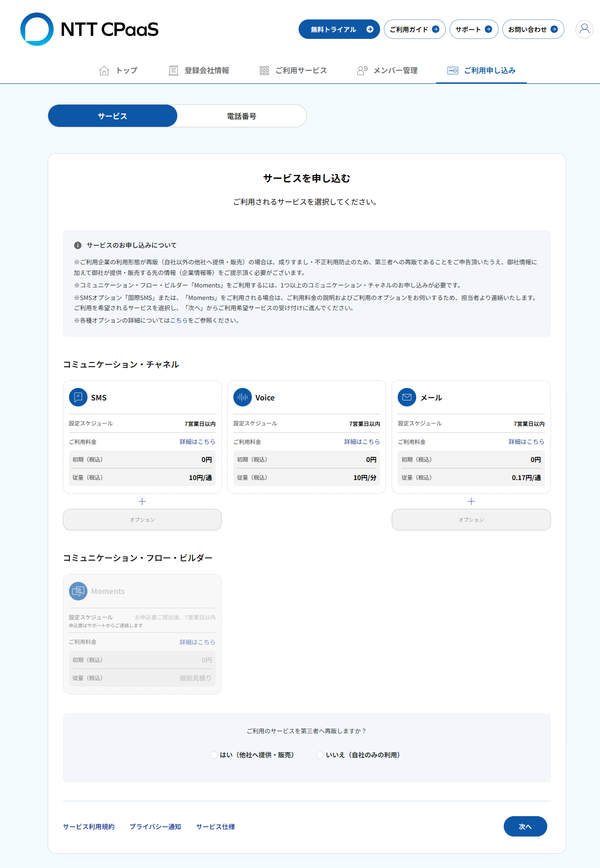Click the Voice waveform icon

(243, 397)
